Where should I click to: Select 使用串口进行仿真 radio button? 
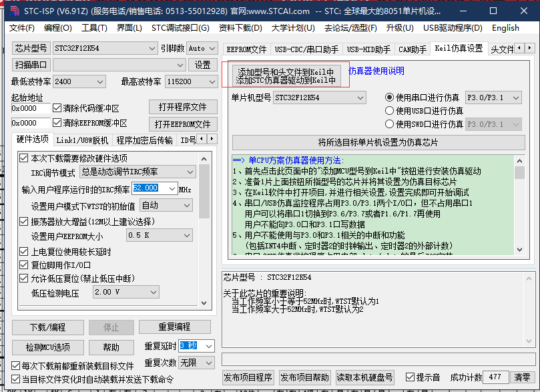tap(389, 97)
